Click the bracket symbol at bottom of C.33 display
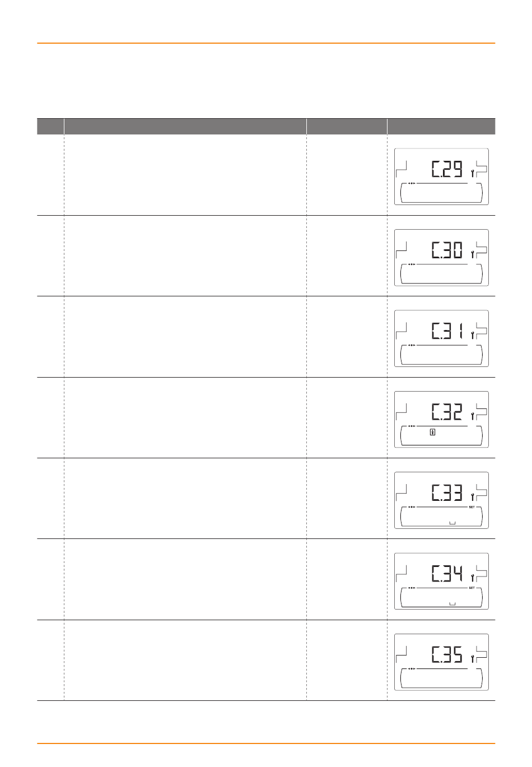This screenshot has width=532, height=767. coord(452,523)
